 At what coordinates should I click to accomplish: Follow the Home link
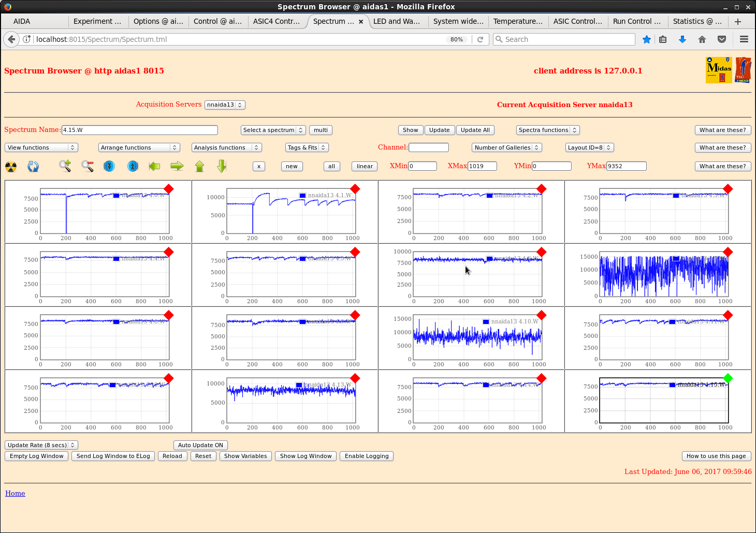[x=15, y=493]
